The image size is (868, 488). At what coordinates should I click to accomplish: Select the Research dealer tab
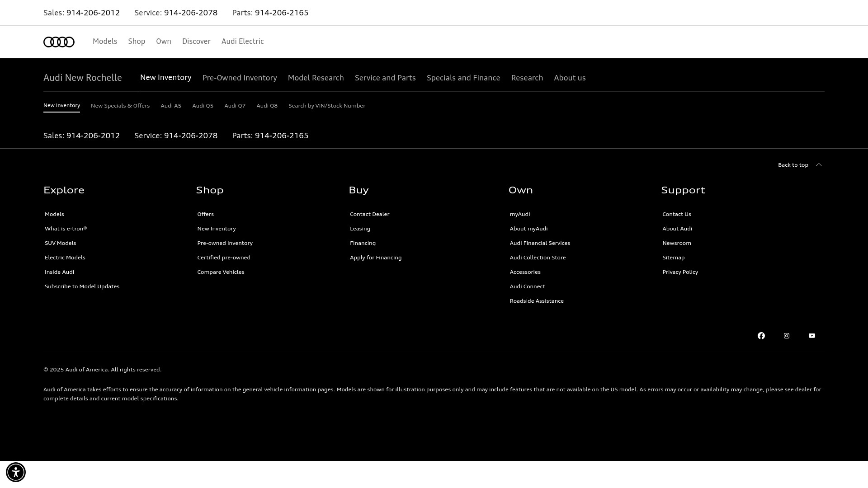pos(527,78)
